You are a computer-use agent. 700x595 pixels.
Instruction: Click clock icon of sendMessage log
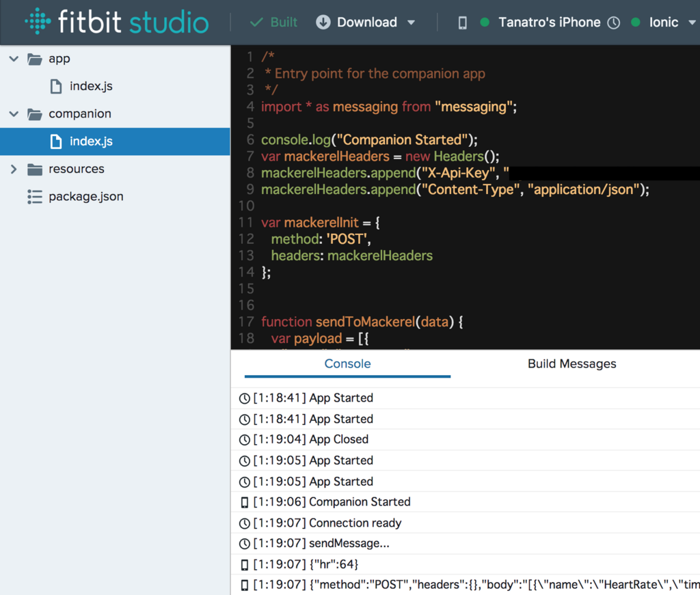[x=244, y=544]
